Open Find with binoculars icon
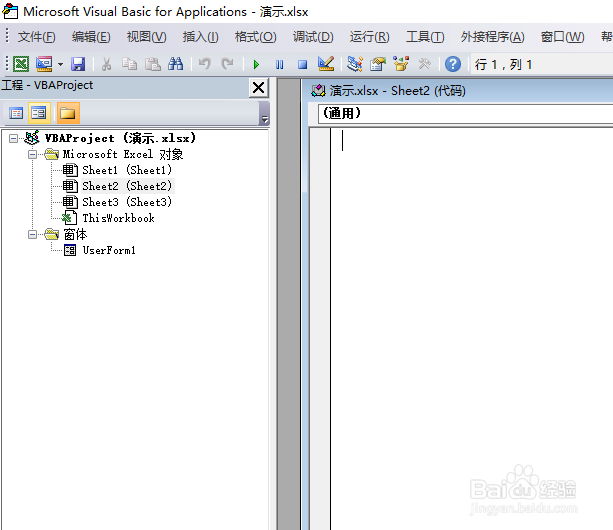 (176, 64)
